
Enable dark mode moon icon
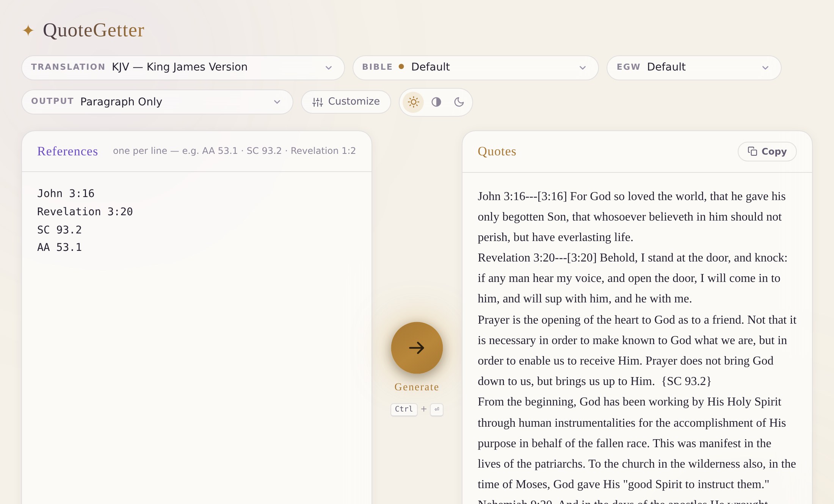(x=459, y=102)
